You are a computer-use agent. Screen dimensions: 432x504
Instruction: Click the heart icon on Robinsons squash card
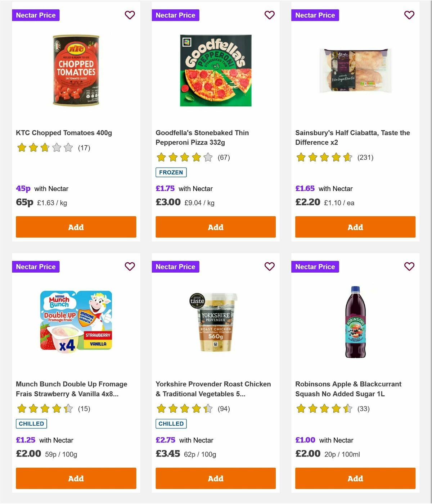pos(409,267)
